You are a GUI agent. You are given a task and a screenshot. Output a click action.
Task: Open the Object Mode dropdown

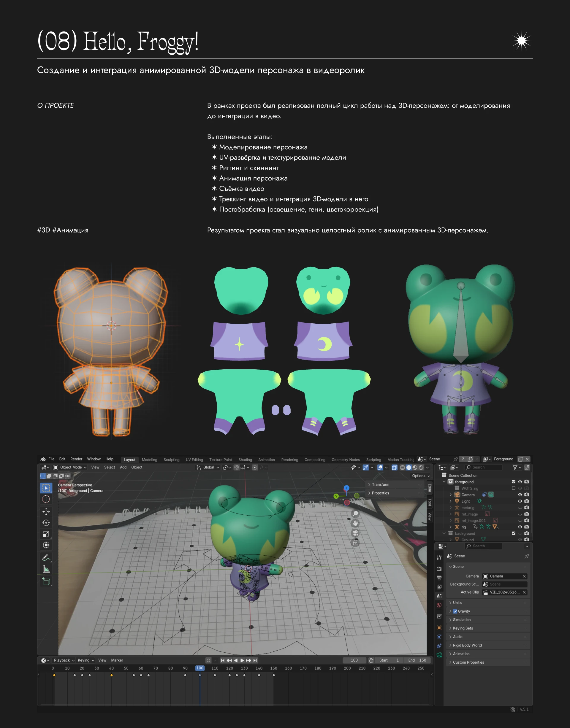[70, 467]
